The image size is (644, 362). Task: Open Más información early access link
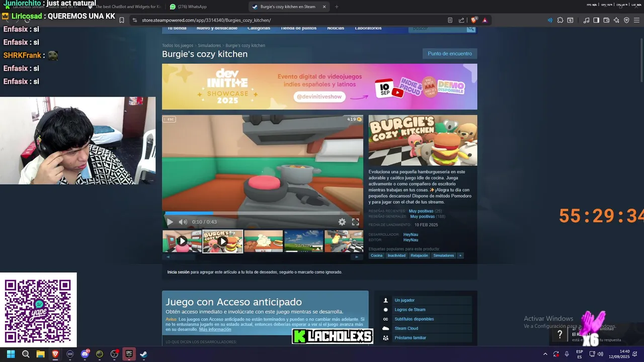click(x=215, y=329)
